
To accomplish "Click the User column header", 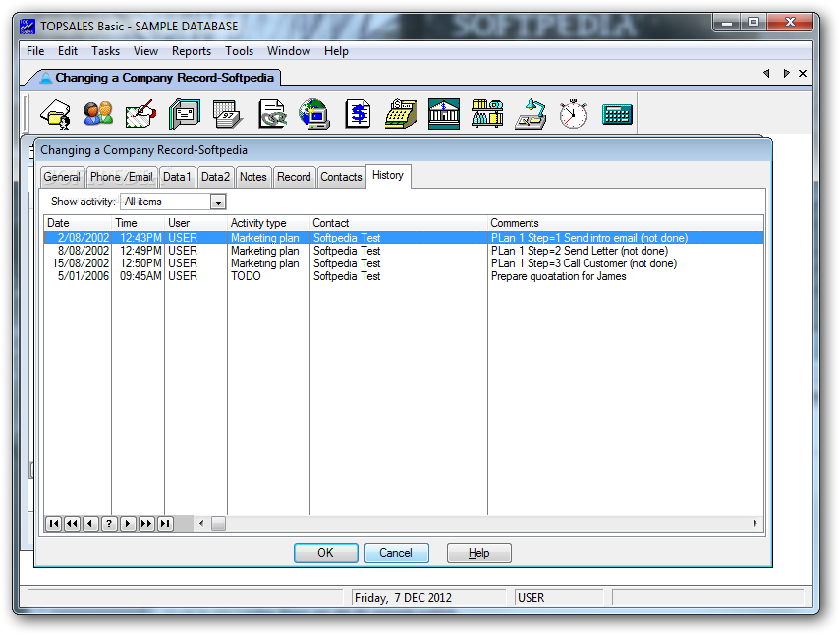I will 196,223.
